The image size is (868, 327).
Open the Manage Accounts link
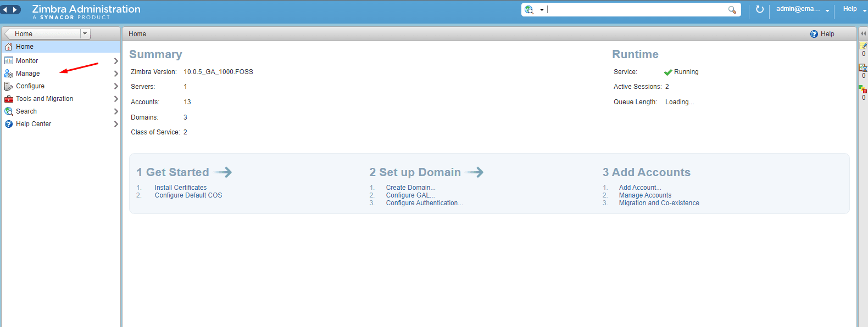click(x=645, y=195)
